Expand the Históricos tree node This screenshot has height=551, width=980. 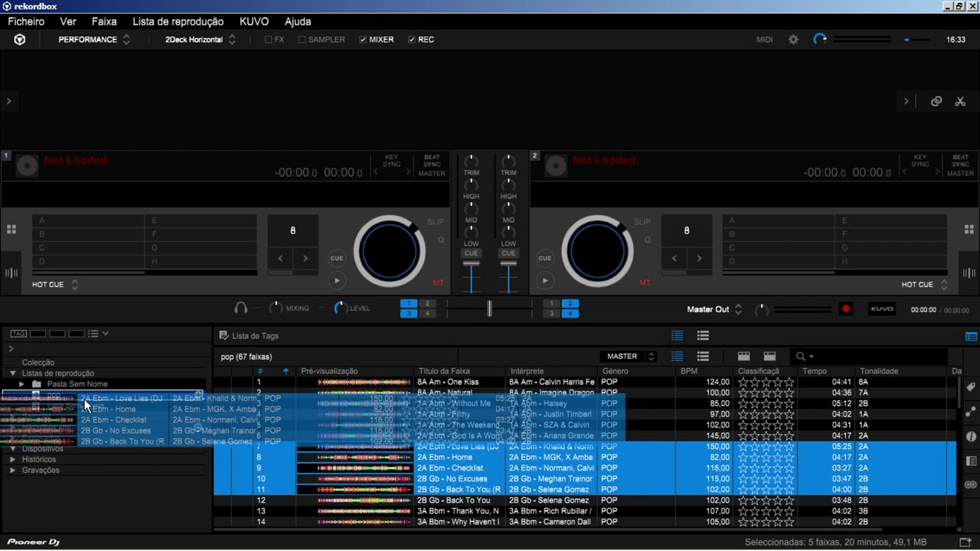(x=12, y=459)
